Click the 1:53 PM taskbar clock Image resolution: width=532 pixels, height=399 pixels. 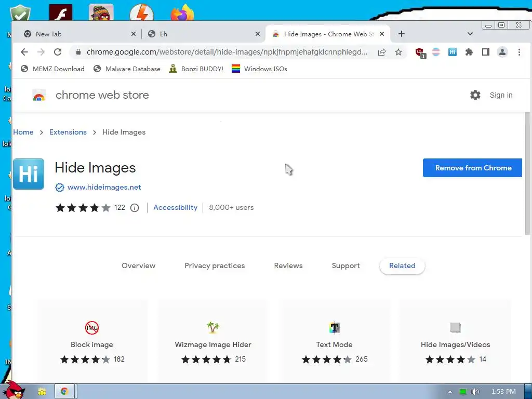(x=503, y=392)
